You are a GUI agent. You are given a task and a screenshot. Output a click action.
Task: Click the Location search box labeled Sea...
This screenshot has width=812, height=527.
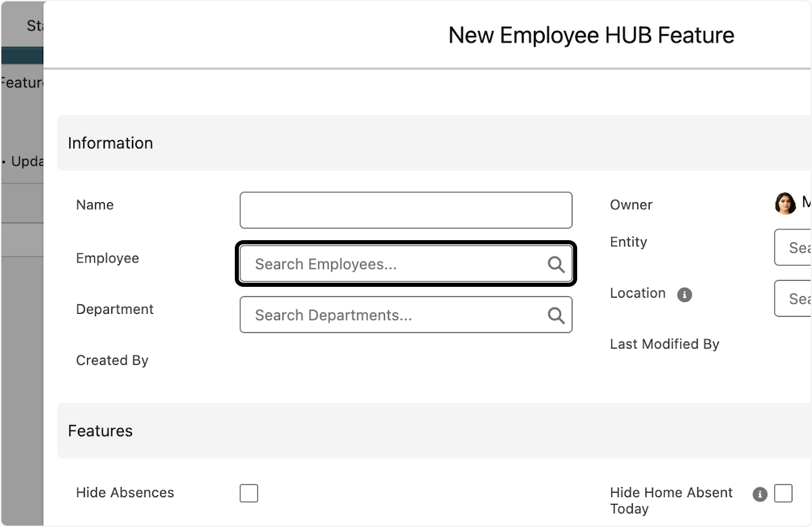click(798, 298)
